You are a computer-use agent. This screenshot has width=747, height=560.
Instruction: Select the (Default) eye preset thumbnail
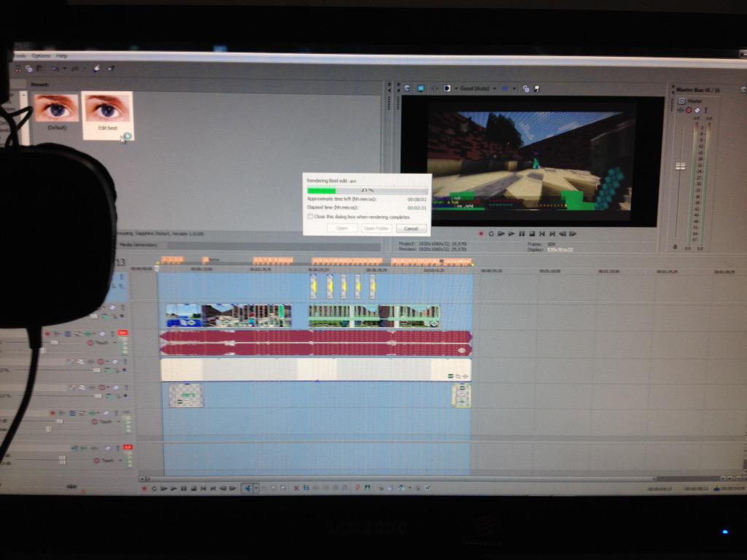tap(56, 112)
